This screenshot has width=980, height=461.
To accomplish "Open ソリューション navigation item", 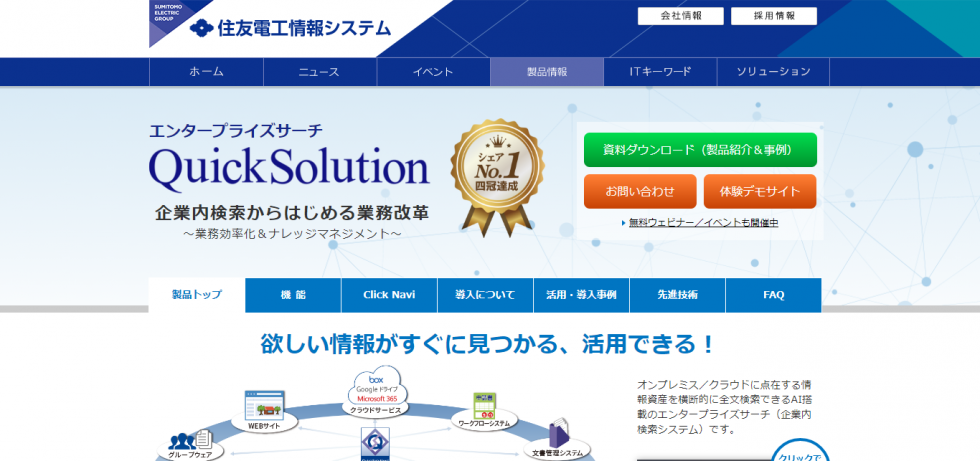I will point(773,72).
